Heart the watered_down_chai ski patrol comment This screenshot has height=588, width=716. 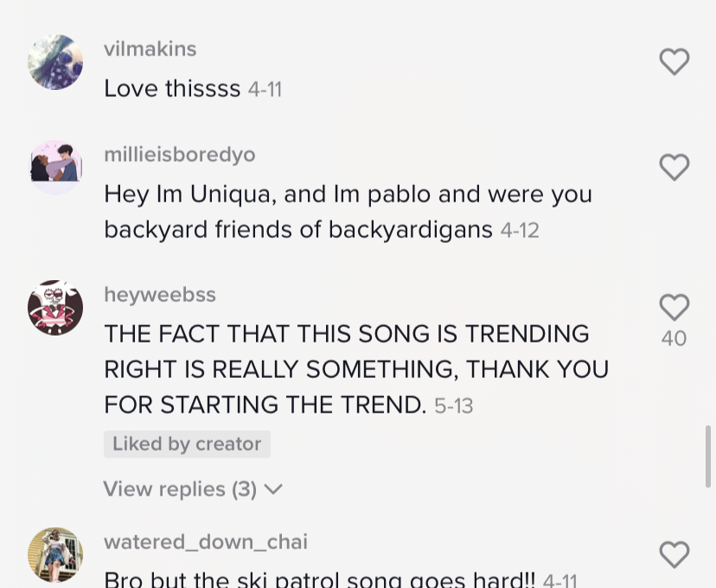(x=674, y=554)
